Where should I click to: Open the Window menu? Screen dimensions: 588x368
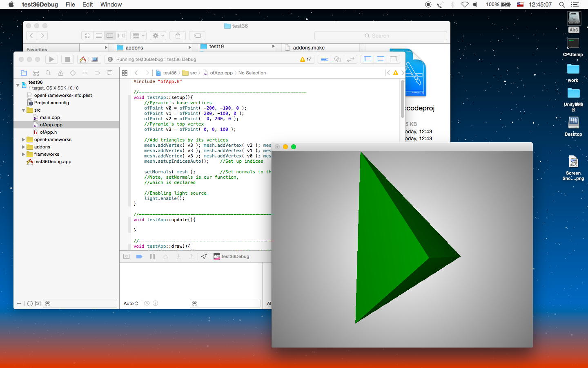pos(111,4)
